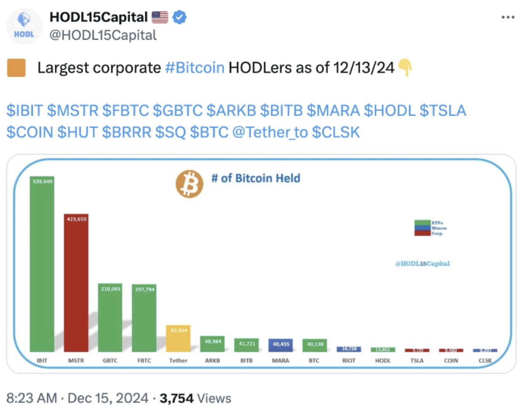Open the @Tether_to mention link
532x412 pixels.
pos(270,132)
